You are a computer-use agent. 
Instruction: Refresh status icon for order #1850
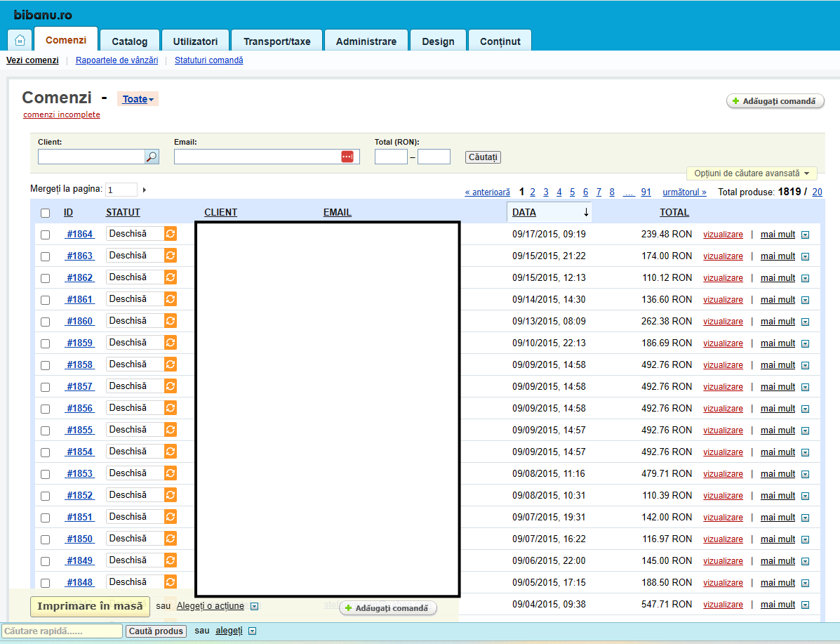pyautogui.click(x=171, y=539)
